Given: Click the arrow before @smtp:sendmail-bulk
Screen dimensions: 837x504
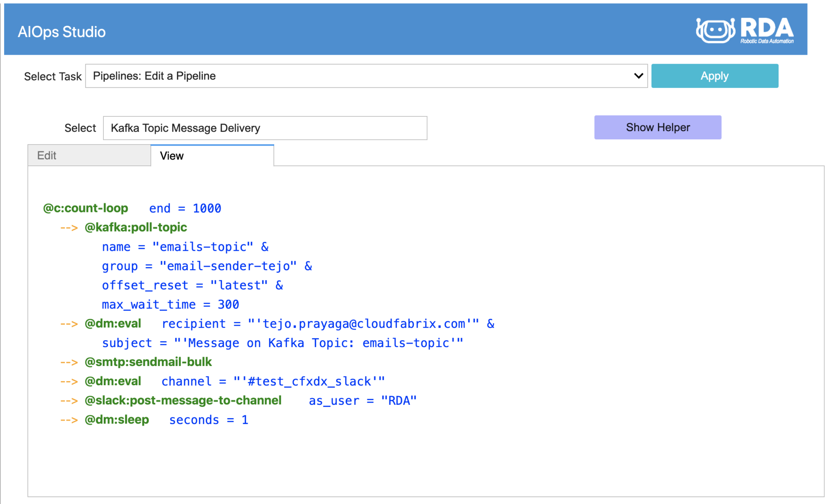Looking at the screenshot, I should pos(68,361).
